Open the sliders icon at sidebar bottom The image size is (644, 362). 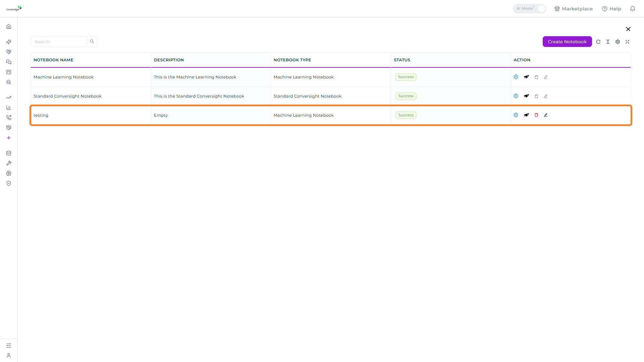click(x=9, y=345)
